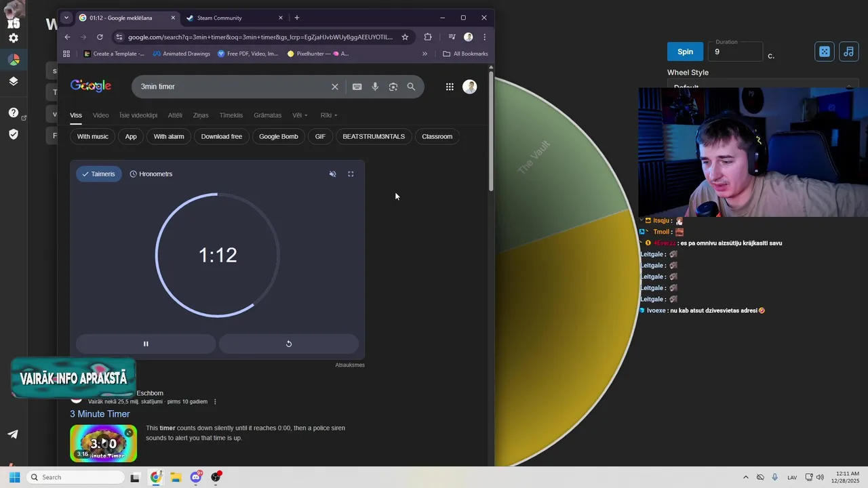
Task: Open Chrome tab search dropdown
Action: [66, 18]
